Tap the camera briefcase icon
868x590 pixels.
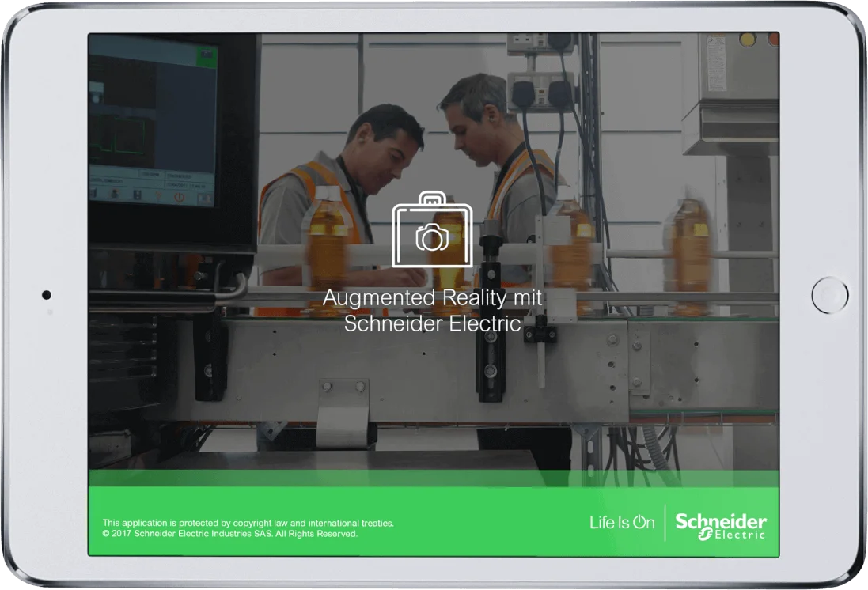(432, 230)
